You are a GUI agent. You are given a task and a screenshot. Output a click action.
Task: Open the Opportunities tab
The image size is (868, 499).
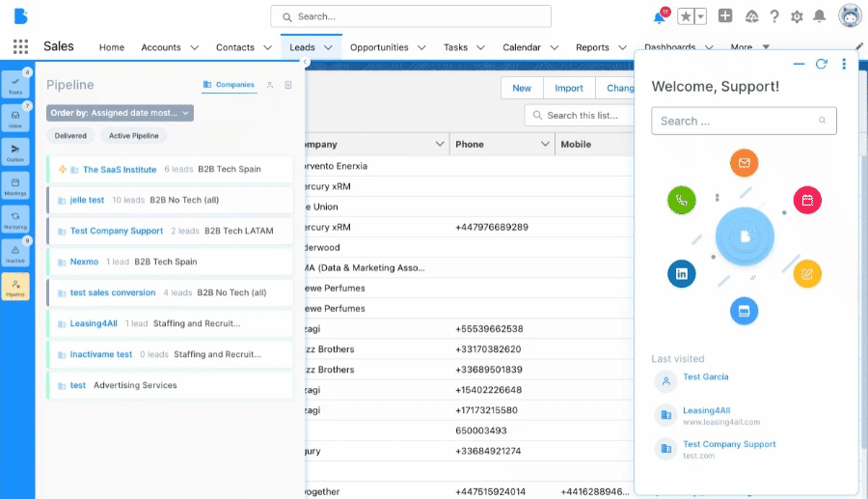[x=379, y=47]
